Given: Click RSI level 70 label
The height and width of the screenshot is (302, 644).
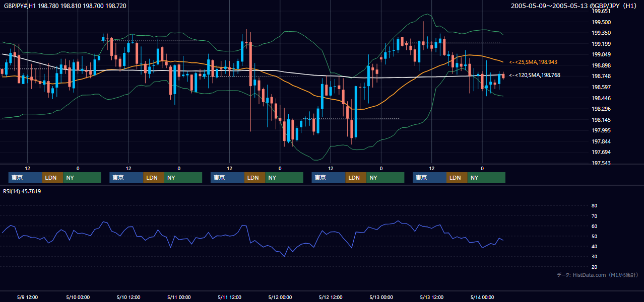Looking at the screenshot, I should click(594, 216).
